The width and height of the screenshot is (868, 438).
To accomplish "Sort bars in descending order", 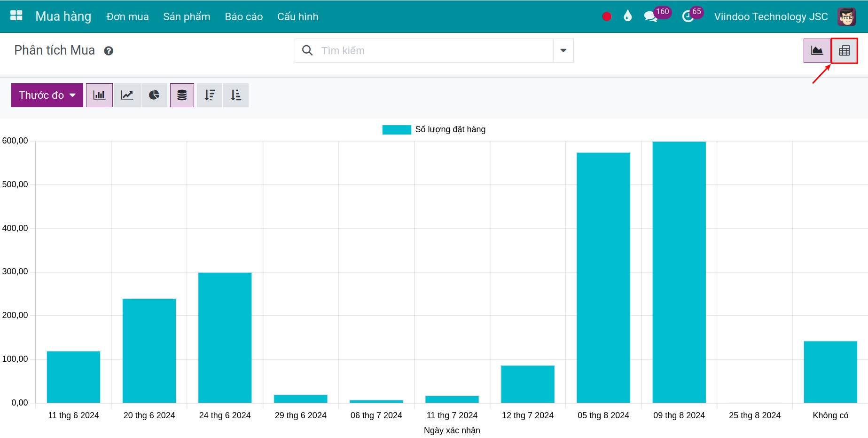I will tap(210, 95).
